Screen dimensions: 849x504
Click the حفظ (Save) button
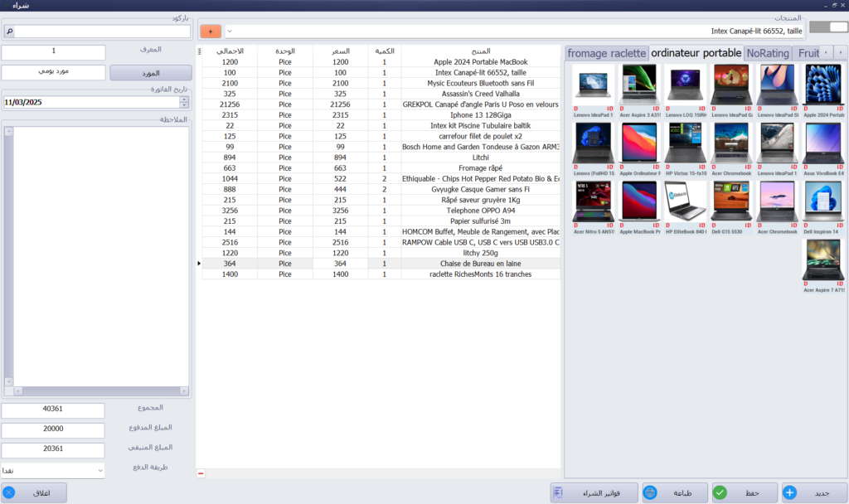[745, 492]
